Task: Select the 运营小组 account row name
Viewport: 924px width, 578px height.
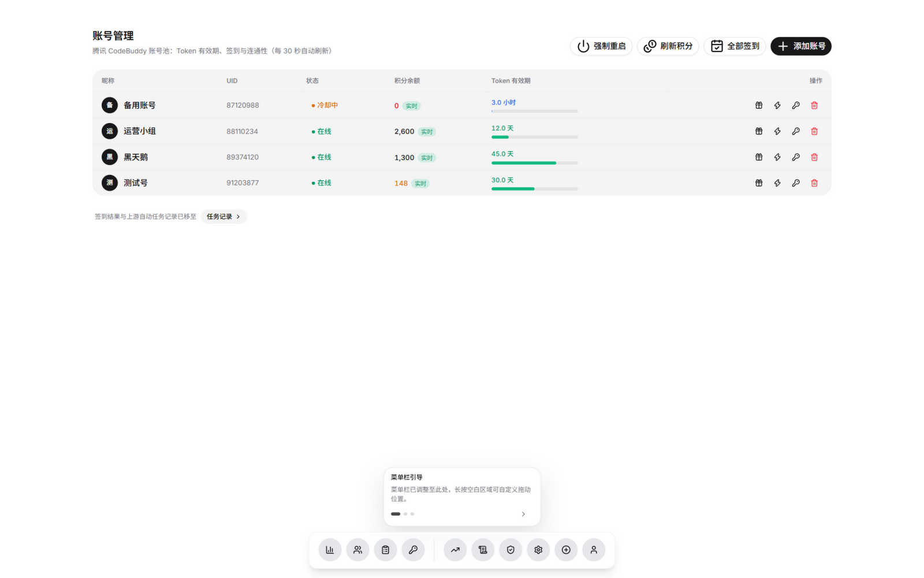Action: pyautogui.click(x=140, y=131)
